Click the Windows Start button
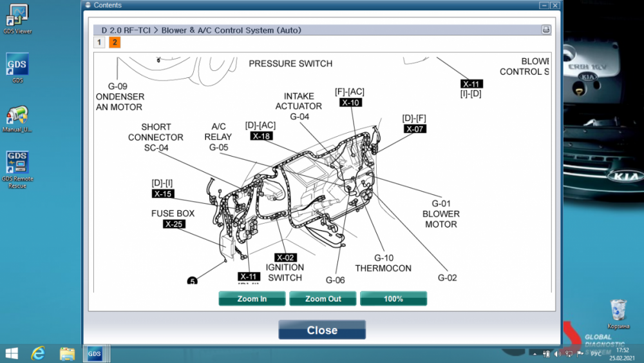The image size is (644, 363). pyautogui.click(x=12, y=353)
